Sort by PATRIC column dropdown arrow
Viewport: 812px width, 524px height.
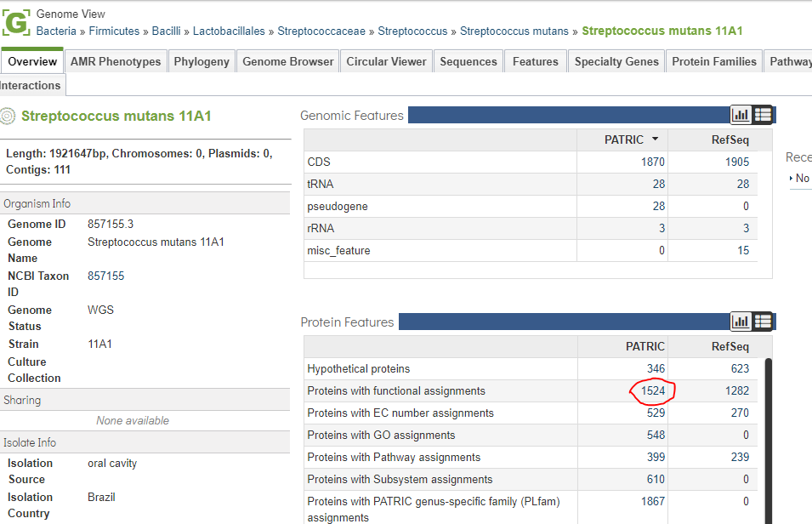point(655,139)
